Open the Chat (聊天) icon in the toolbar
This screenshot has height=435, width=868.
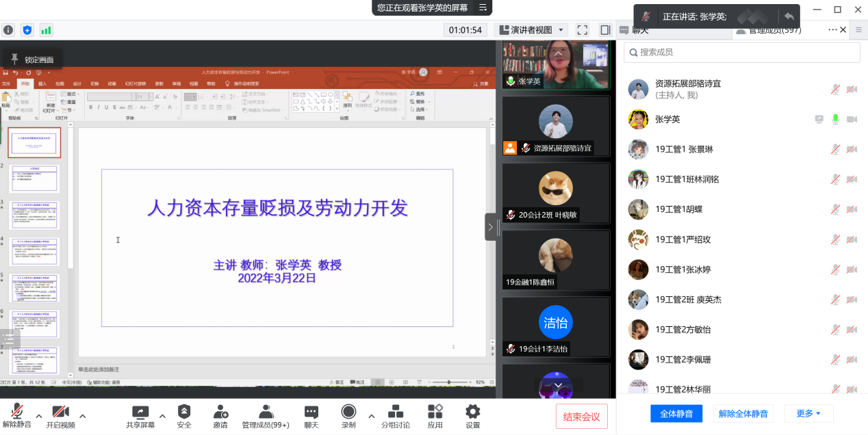[x=311, y=412]
